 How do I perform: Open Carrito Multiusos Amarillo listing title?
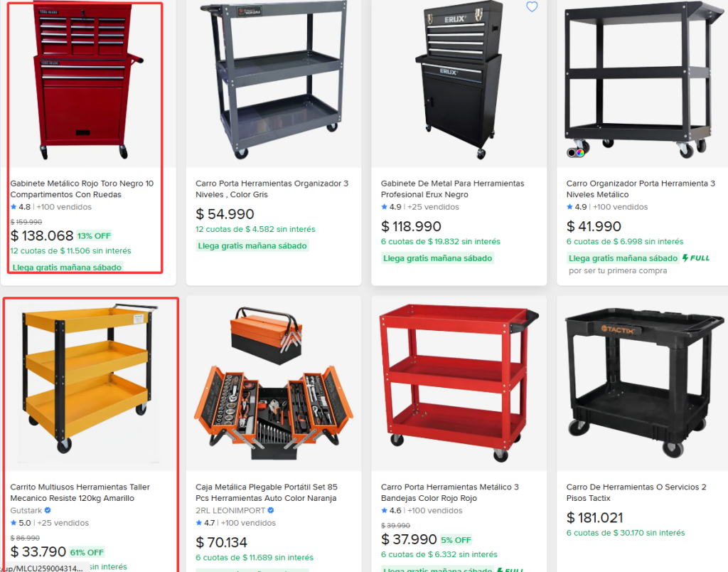tap(80, 492)
